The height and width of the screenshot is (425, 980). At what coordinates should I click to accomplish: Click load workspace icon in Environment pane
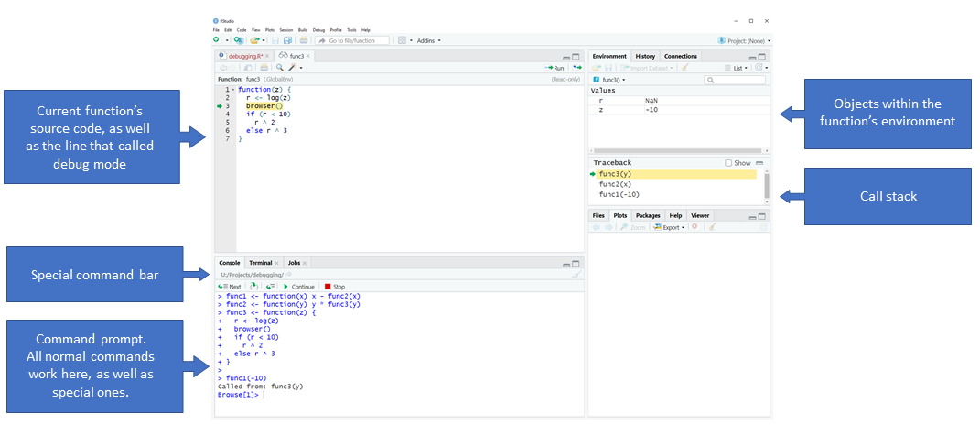click(x=597, y=68)
